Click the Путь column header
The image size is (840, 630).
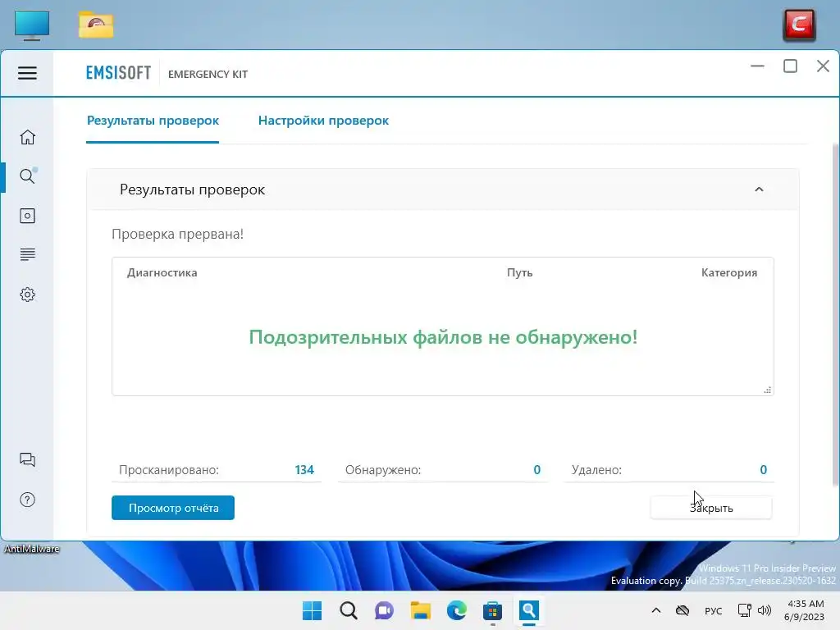point(519,272)
